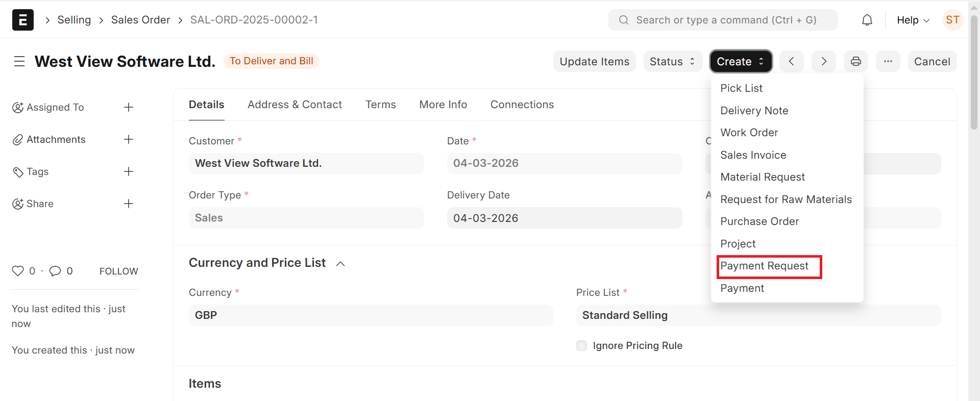Open the three-dots more options menu
Image resolution: width=980 pixels, height=401 pixels.
coord(888,62)
